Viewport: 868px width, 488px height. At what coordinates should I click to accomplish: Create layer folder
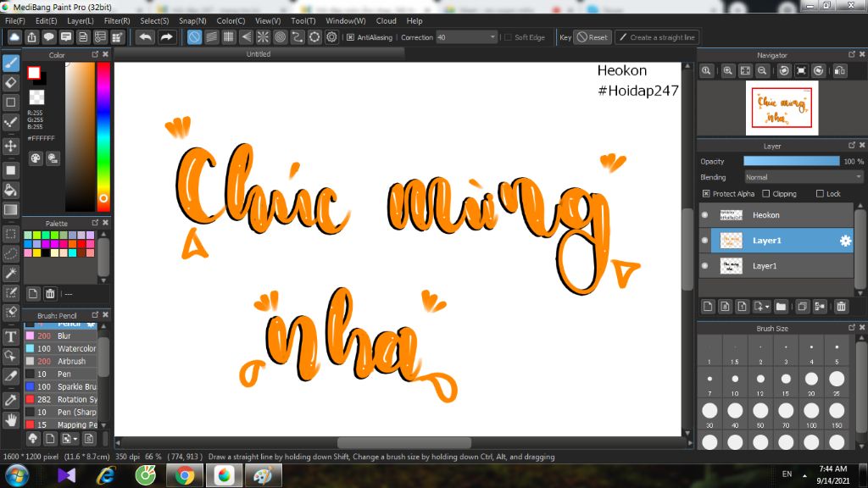781,307
